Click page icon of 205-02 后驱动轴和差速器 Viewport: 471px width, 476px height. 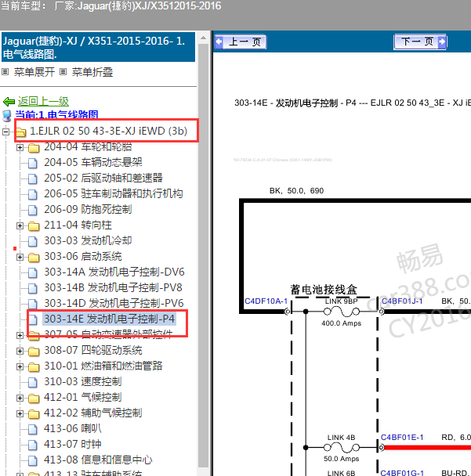tap(32, 178)
